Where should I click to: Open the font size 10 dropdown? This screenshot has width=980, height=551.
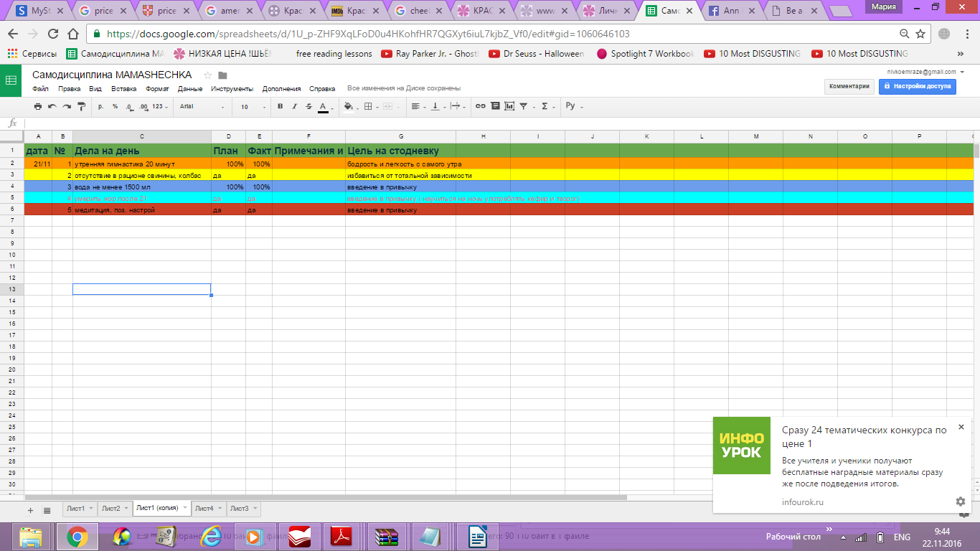(x=253, y=106)
